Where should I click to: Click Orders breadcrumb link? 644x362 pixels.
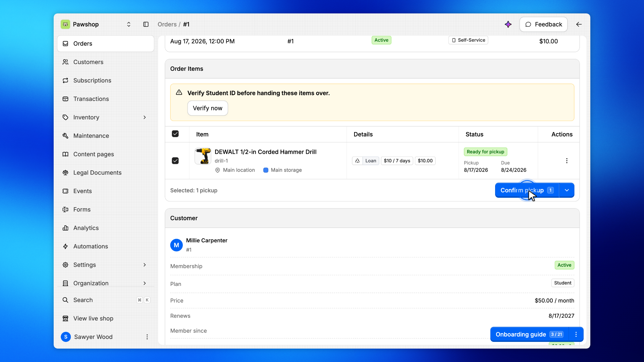[x=167, y=24]
